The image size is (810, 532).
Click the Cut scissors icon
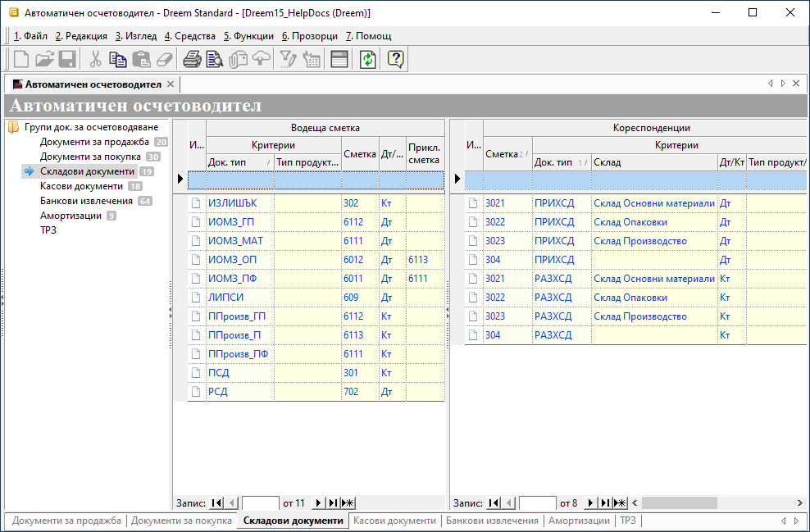click(95, 59)
